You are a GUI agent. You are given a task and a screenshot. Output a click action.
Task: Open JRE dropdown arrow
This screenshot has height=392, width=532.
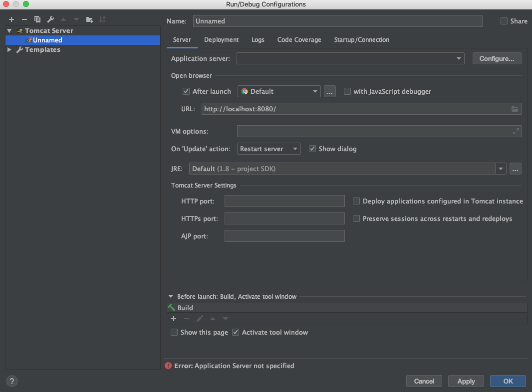click(501, 169)
